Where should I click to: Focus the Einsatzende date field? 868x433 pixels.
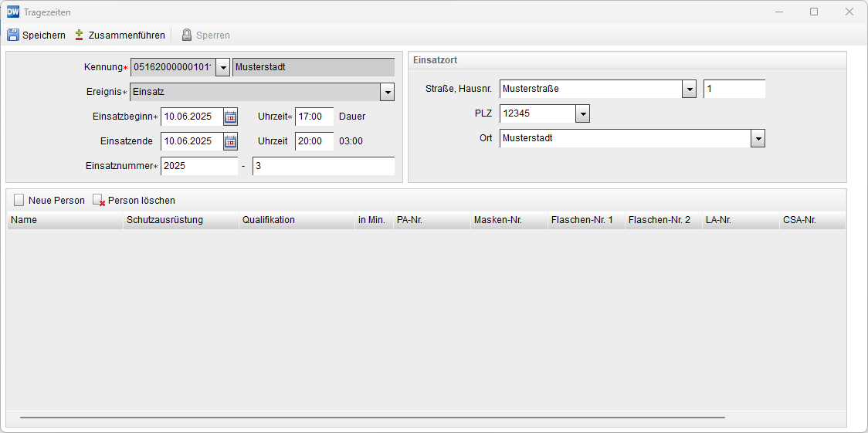192,141
